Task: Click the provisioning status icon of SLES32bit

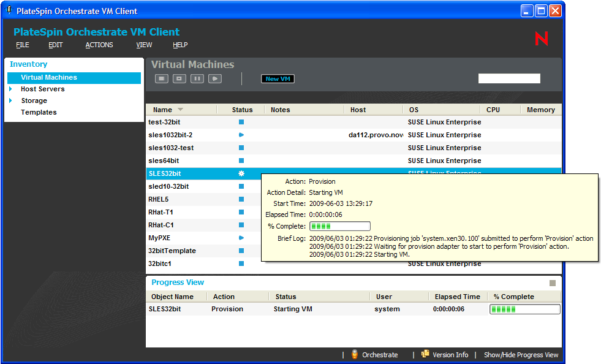Action: pos(241,173)
